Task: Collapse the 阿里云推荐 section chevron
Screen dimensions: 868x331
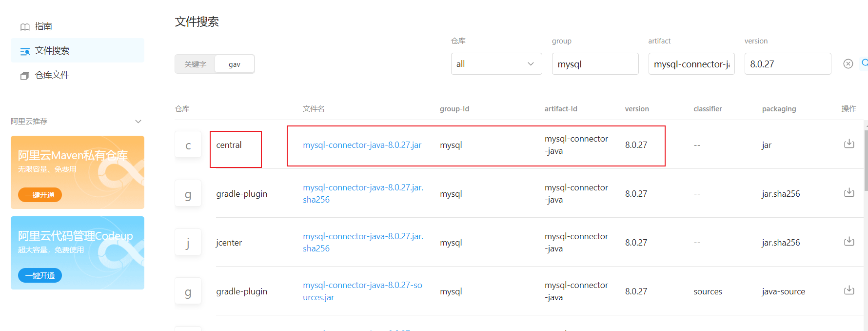Action: tap(138, 122)
